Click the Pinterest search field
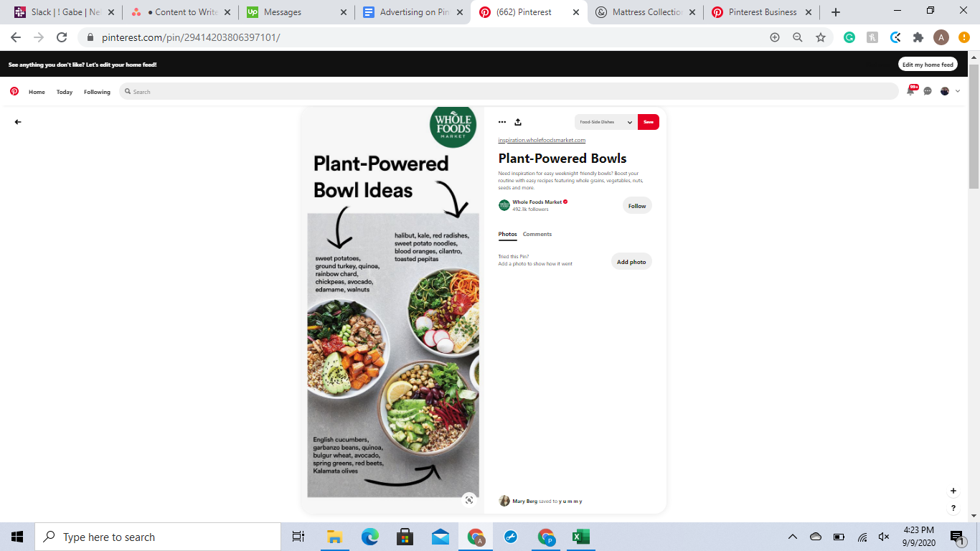 pos(509,92)
